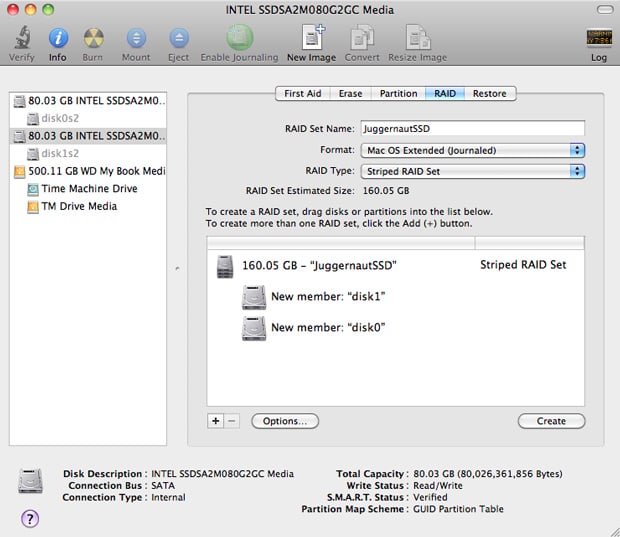Screen dimensions: 620x537
Task: Click the Striped RAID Set label in list
Action: 523,265
